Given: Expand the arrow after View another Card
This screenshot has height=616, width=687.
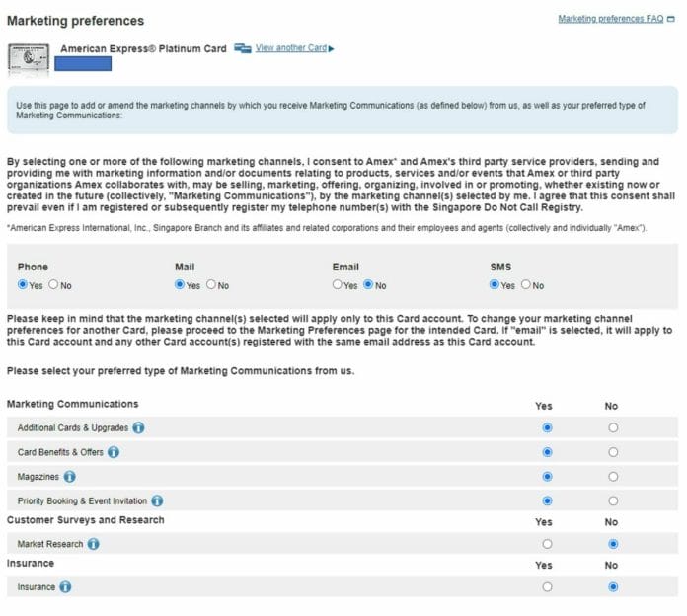Looking at the screenshot, I should (331, 49).
